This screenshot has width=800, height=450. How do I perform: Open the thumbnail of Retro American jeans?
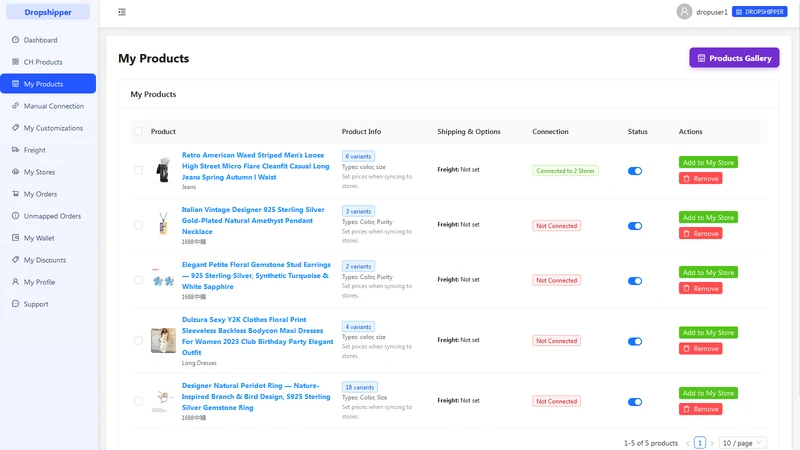[x=163, y=170]
